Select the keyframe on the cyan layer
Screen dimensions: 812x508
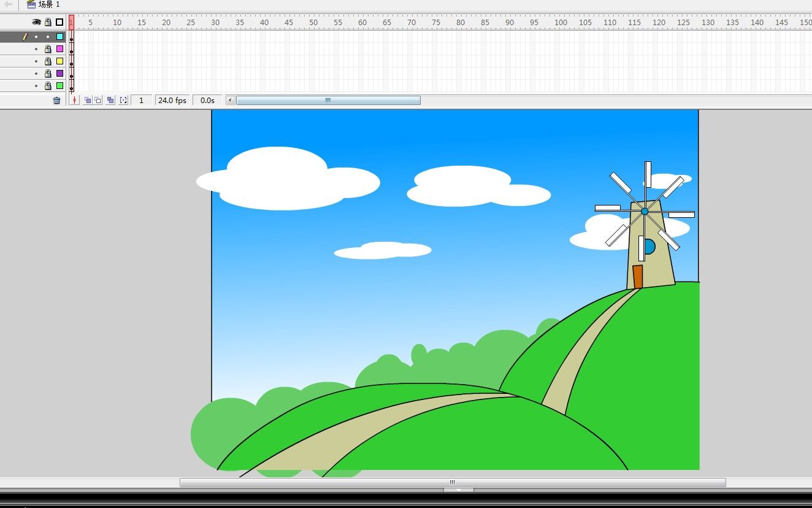tap(71, 37)
